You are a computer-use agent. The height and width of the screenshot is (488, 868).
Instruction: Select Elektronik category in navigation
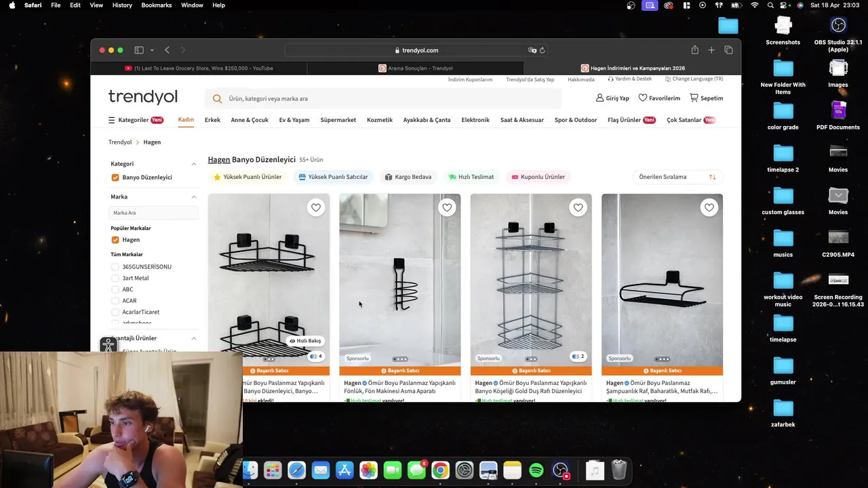pyautogui.click(x=475, y=120)
